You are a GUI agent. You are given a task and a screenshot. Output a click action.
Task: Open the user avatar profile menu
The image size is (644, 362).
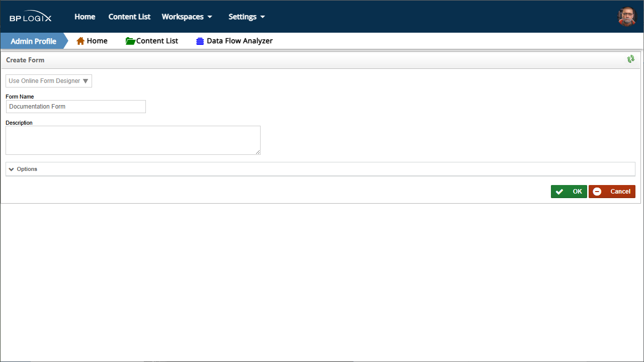[x=627, y=17]
